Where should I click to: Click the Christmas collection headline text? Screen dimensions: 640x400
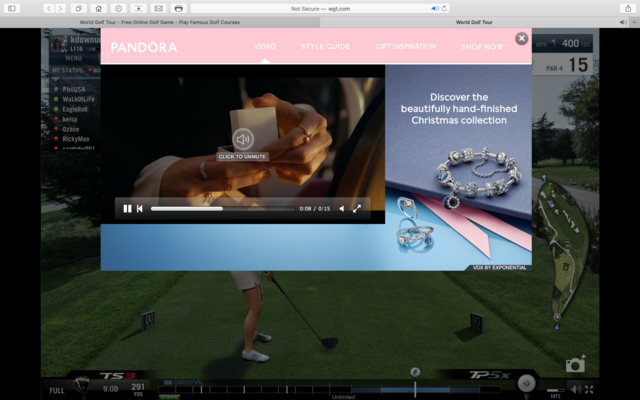pyautogui.click(x=459, y=109)
